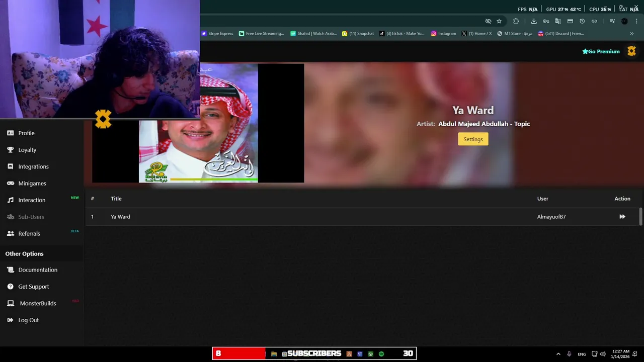The width and height of the screenshot is (644, 362).
Task: Skip the Ya Ward song
Action: pyautogui.click(x=622, y=217)
